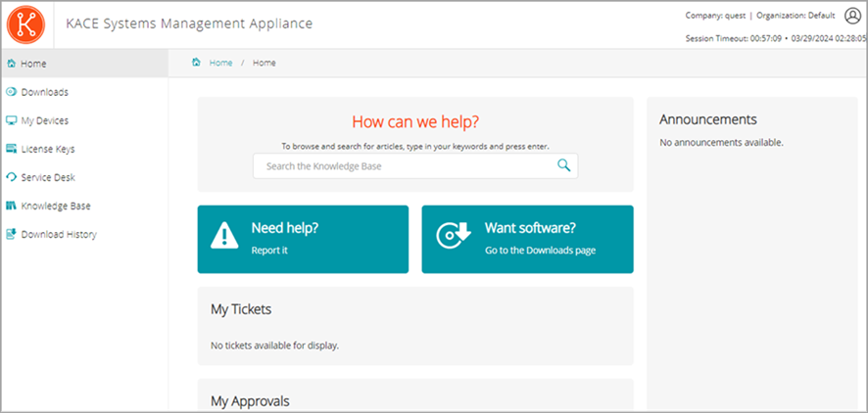Image resolution: width=868 pixels, height=413 pixels.
Task: Click the License Keys sidebar icon
Action: click(11, 149)
